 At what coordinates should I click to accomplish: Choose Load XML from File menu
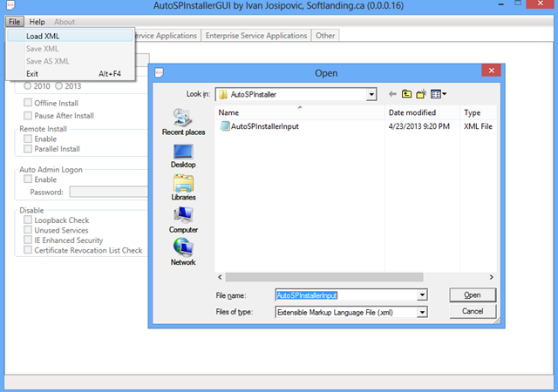pyautogui.click(x=70, y=36)
